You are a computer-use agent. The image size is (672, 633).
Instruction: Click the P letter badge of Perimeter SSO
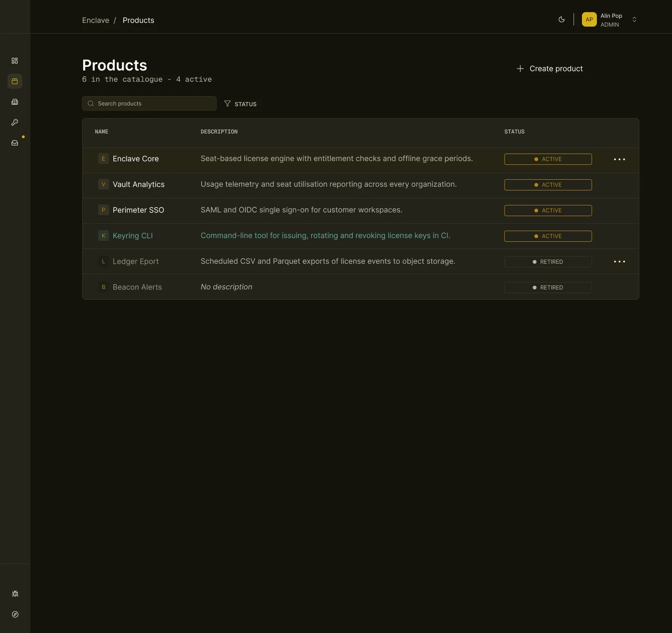[104, 210]
